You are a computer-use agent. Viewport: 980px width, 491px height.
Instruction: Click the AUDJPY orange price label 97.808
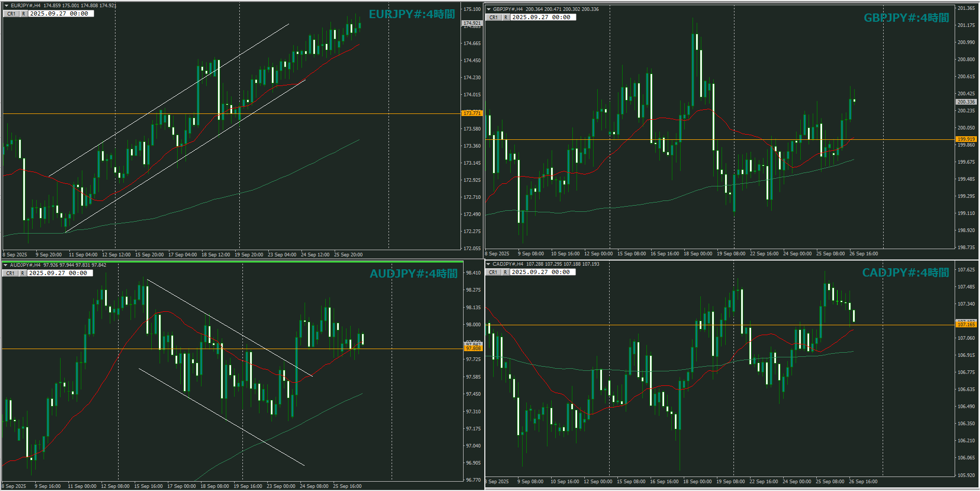click(473, 349)
